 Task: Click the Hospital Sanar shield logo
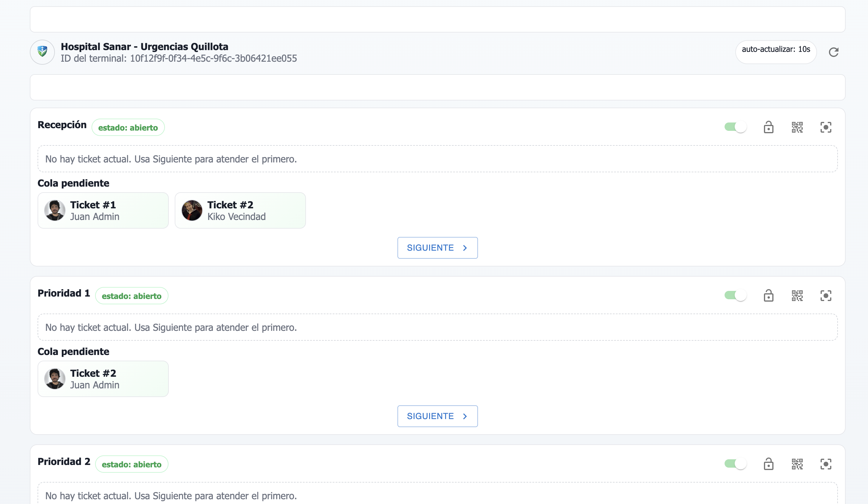tap(42, 52)
